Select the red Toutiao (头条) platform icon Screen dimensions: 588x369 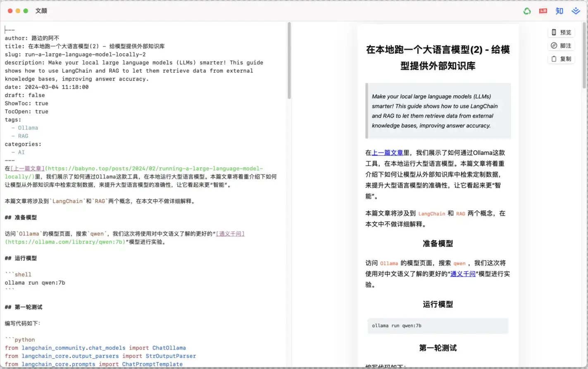[x=543, y=11]
